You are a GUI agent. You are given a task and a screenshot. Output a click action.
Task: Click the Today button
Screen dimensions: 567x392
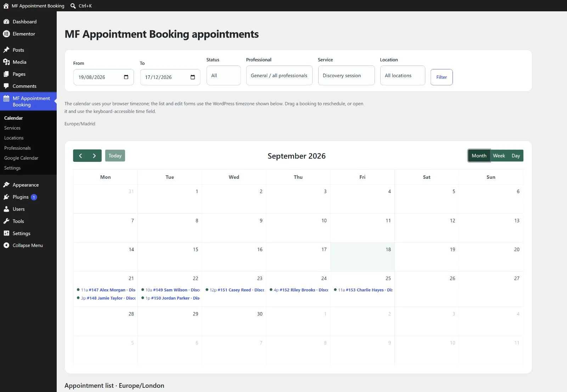tap(115, 156)
